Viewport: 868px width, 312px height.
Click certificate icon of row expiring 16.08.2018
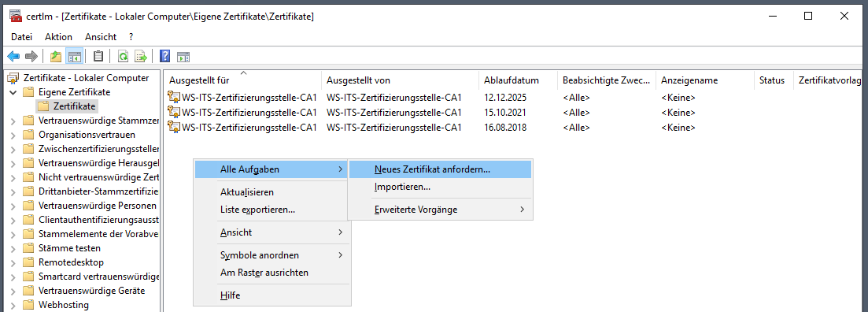tap(175, 128)
